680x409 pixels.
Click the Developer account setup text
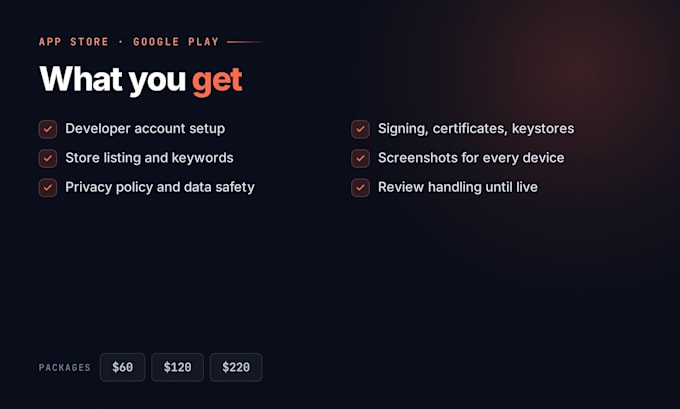click(145, 129)
